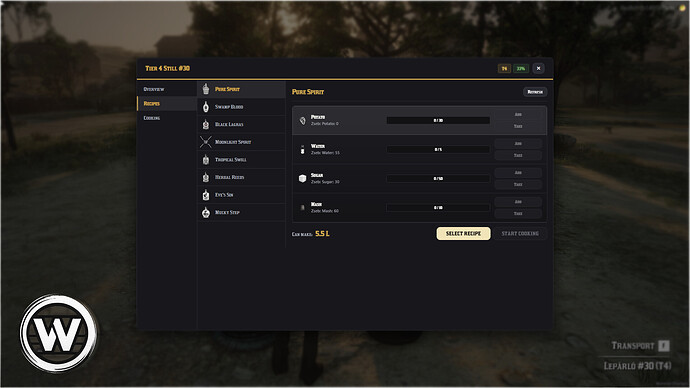690x388 pixels.
Task: Switch to the Recipes tab
Action: [167, 103]
